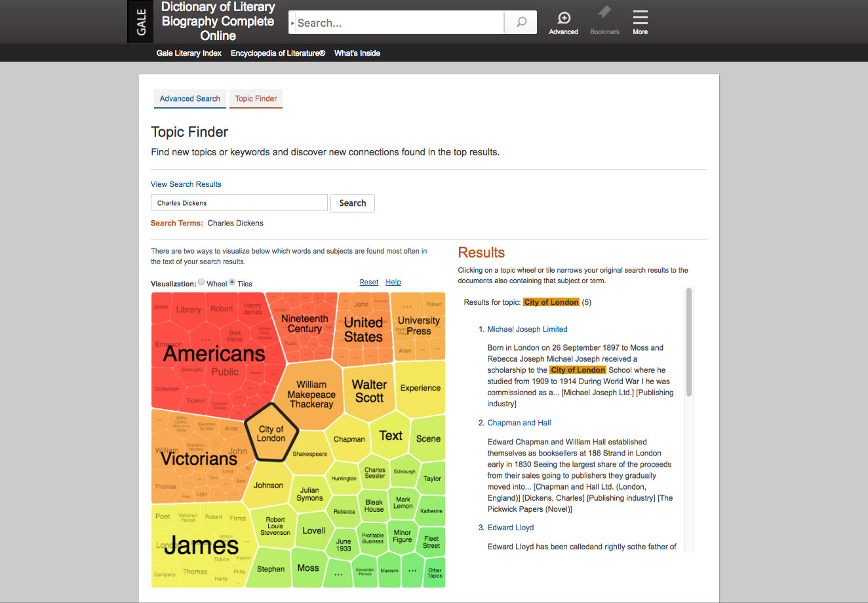Image resolution: width=868 pixels, height=603 pixels.
Task: Select the Scene tile
Action: click(428, 438)
